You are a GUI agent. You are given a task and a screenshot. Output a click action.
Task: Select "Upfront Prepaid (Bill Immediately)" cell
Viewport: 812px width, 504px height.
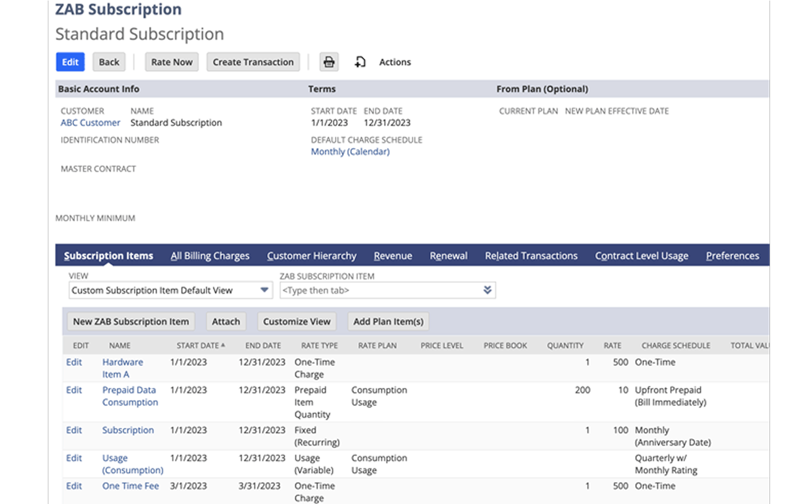tap(670, 396)
